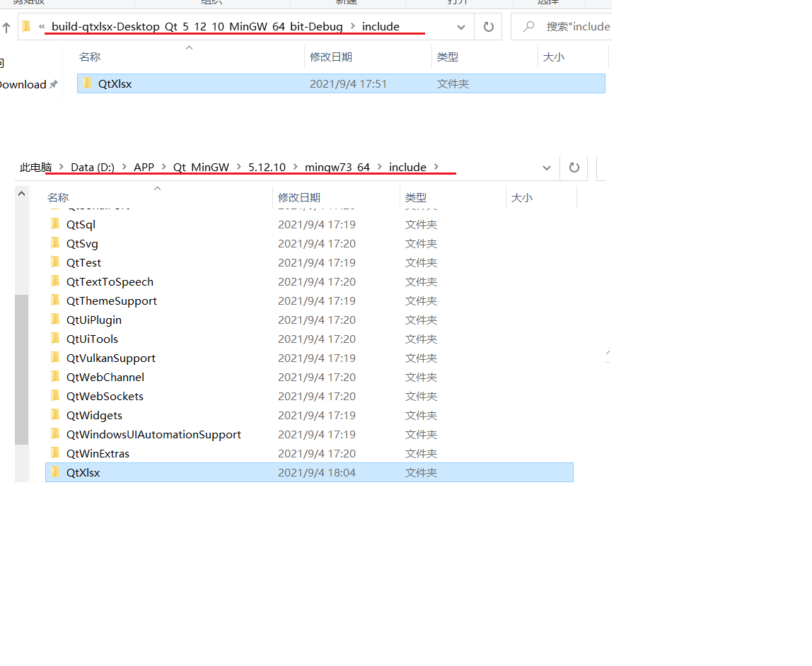
Task: Open the QtWebChannel folder
Action: [x=104, y=377]
